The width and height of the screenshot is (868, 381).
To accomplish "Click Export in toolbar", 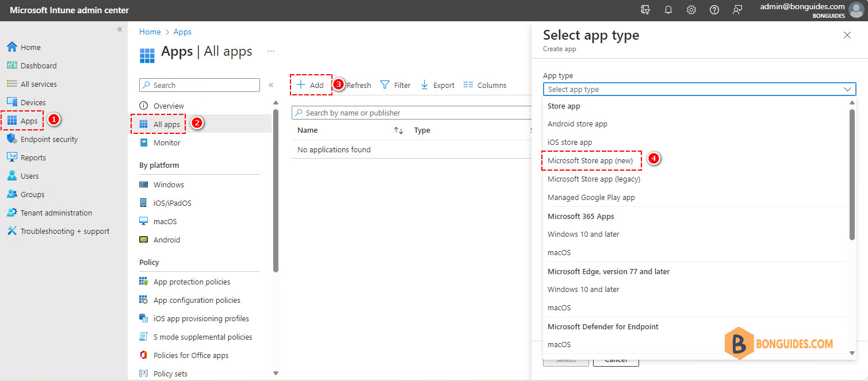I will pos(438,85).
